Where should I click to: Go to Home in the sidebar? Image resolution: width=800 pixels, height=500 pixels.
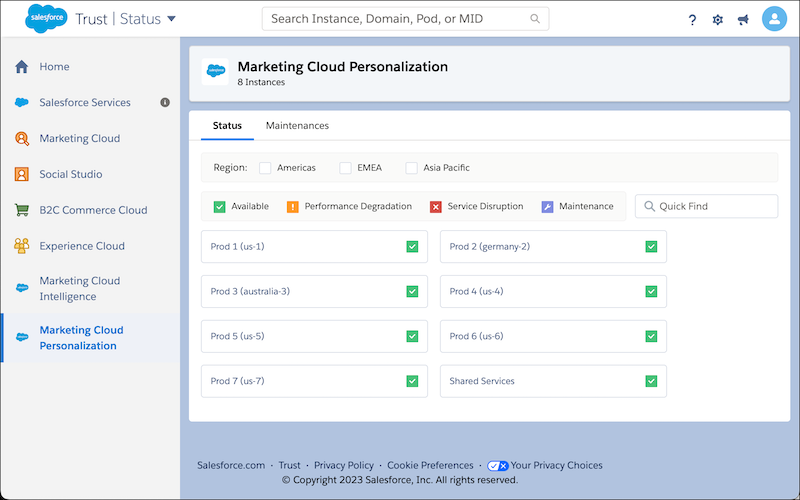click(55, 66)
